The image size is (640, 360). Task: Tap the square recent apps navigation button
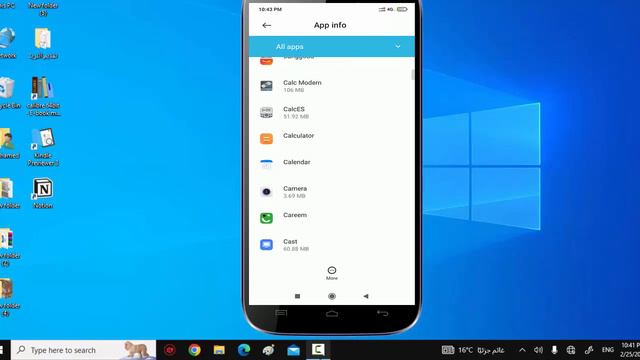coord(298,296)
